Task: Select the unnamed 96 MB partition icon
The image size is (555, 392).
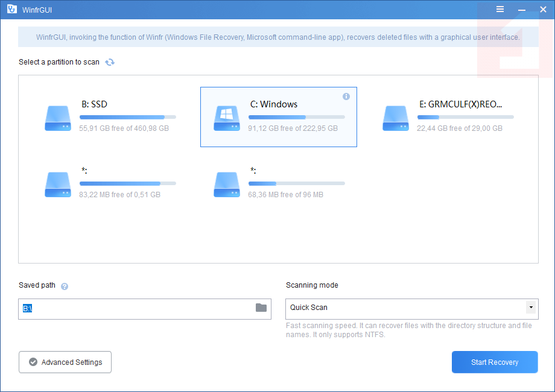Action: [227, 185]
